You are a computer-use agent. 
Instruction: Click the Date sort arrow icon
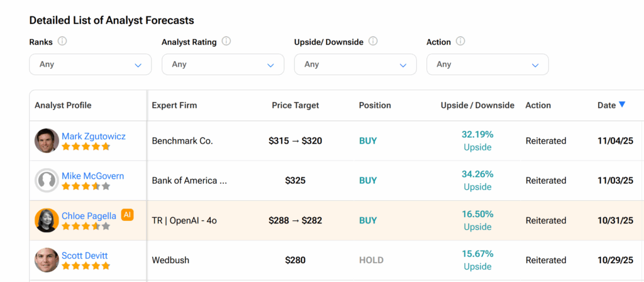622,104
